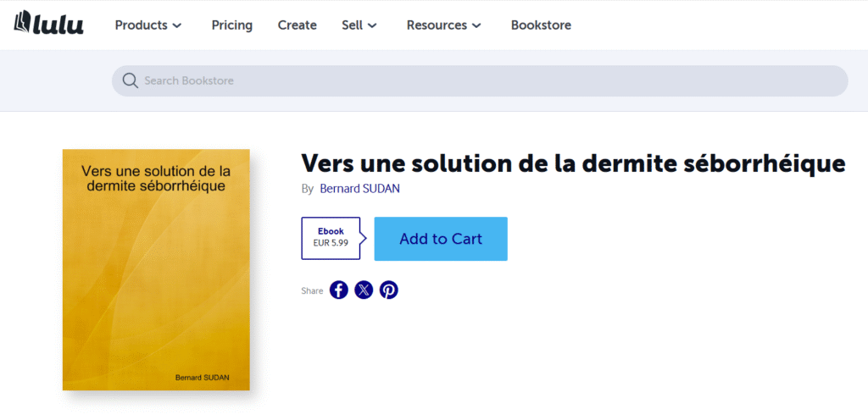Share the book on Facebook
The height and width of the screenshot is (420, 868).
click(x=339, y=290)
